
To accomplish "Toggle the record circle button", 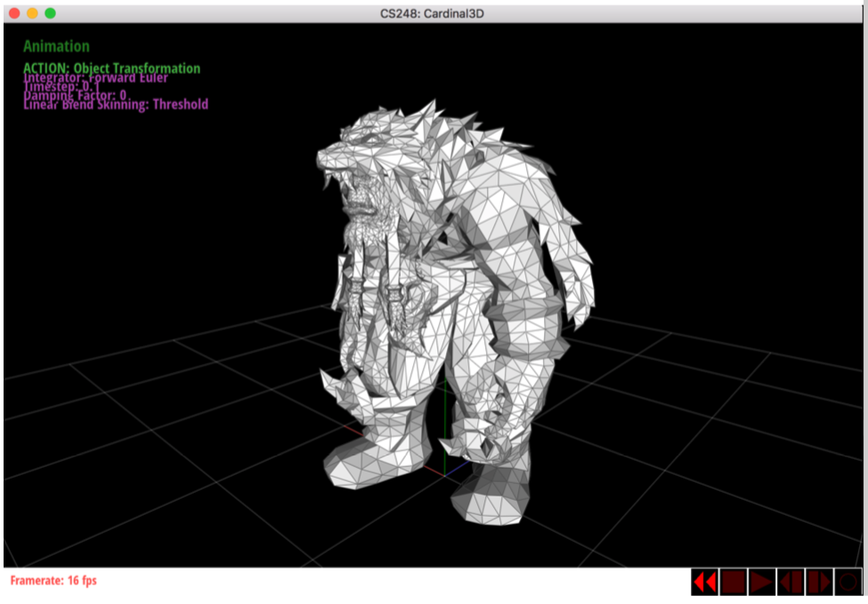I will [x=848, y=583].
